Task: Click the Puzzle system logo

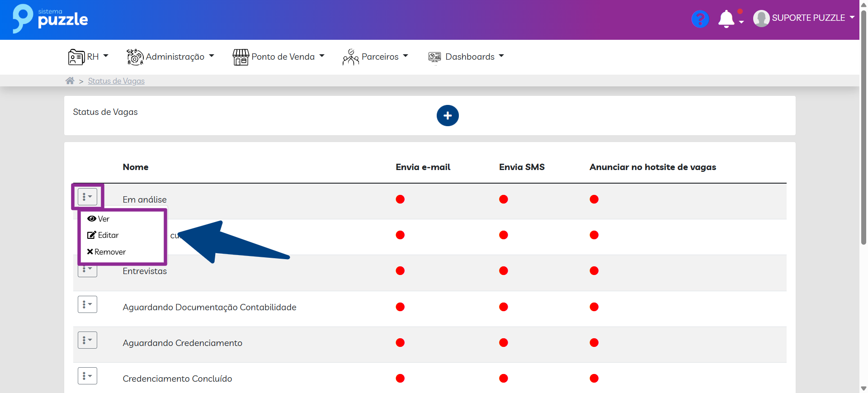Action: 50,19
